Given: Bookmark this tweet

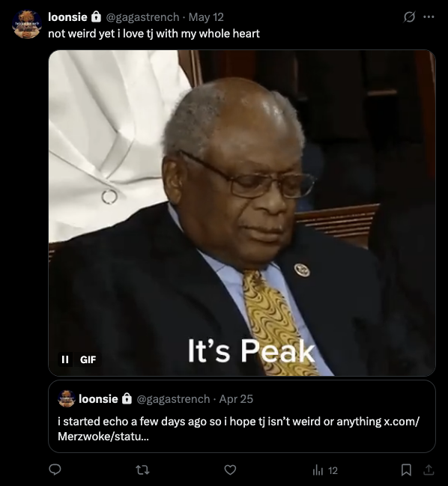Looking at the screenshot, I should (x=406, y=470).
